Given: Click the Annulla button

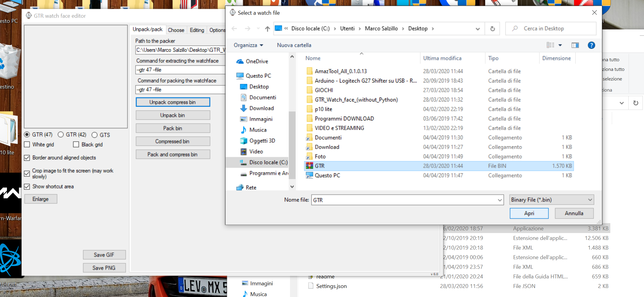Looking at the screenshot, I should 574,213.
